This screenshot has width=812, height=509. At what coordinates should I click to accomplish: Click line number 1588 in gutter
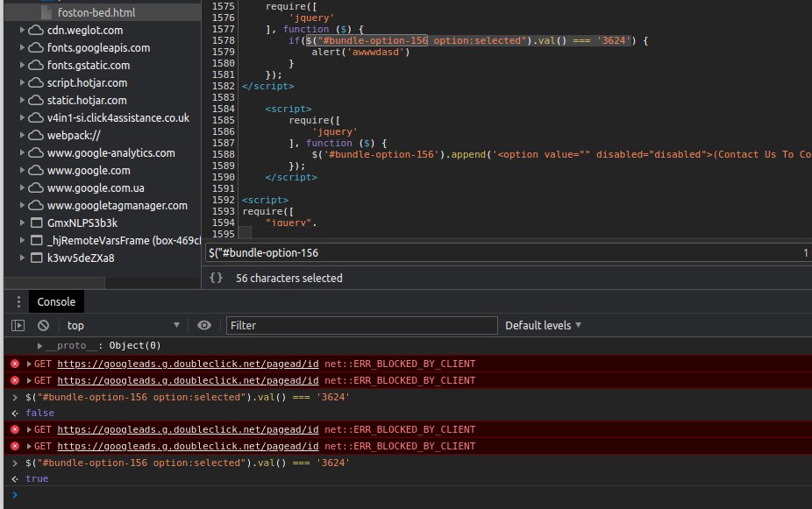224,154
